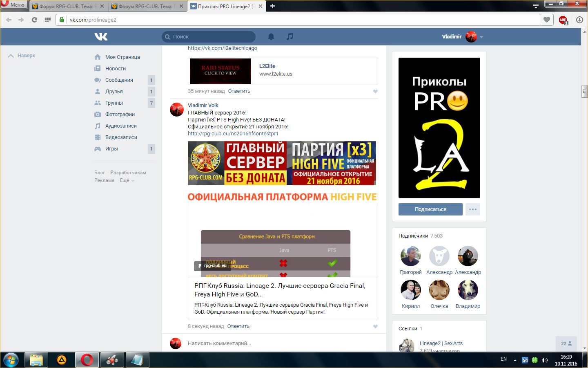
Task: Click the Подписаться button
Action: coord(430,209)
